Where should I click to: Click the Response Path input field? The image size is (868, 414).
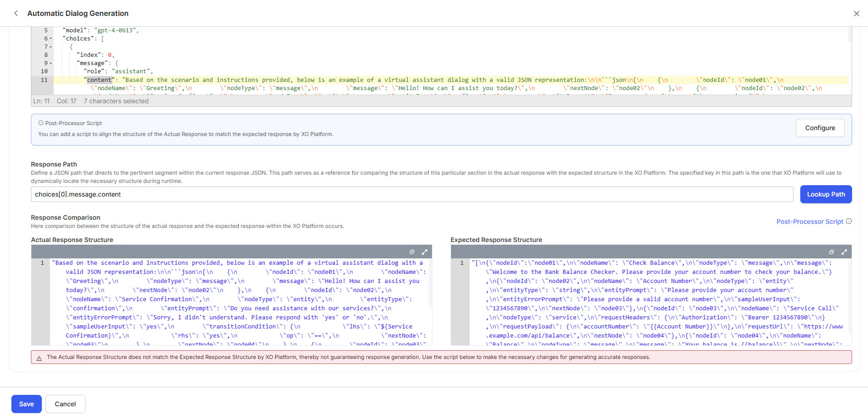pyautogui.click(x=412, y=194)
